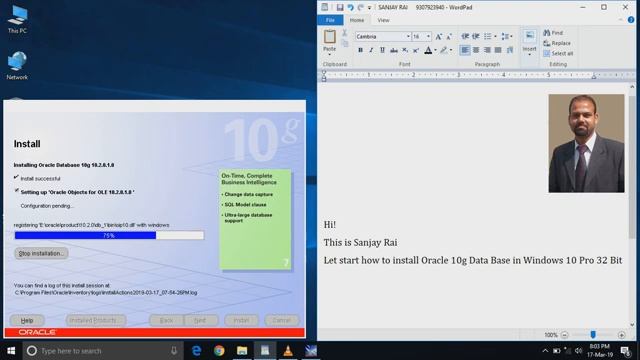Open the highlight color dropdown arrow
Screen dimensions: 640x360
[x=451, y=50]
